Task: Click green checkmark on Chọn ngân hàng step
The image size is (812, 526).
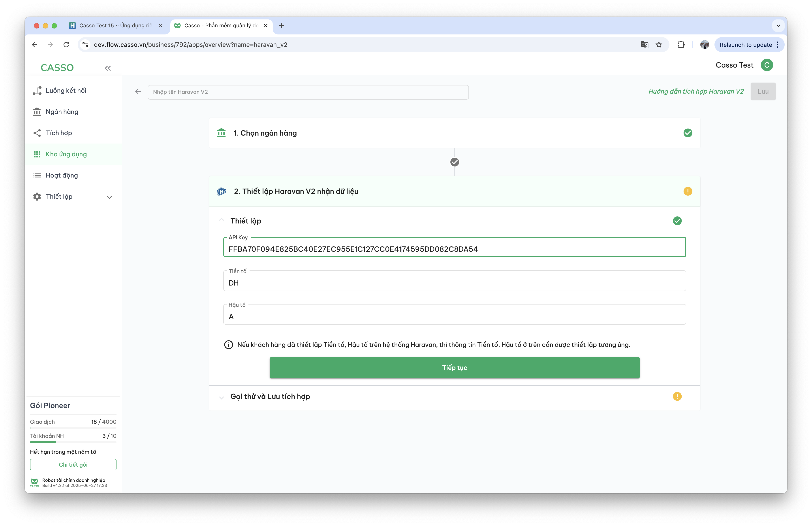Action: (688, 133)
